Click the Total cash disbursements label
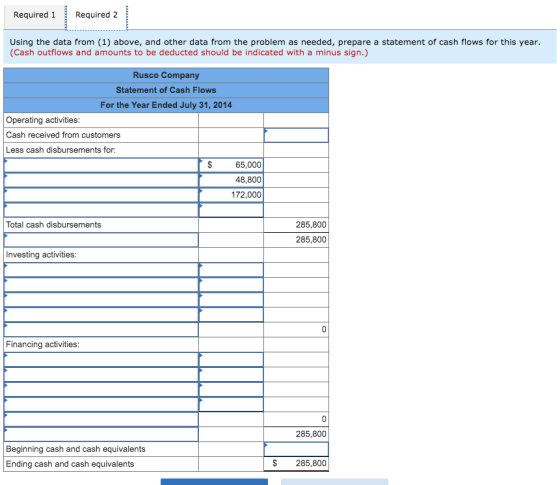 [54, 225]
